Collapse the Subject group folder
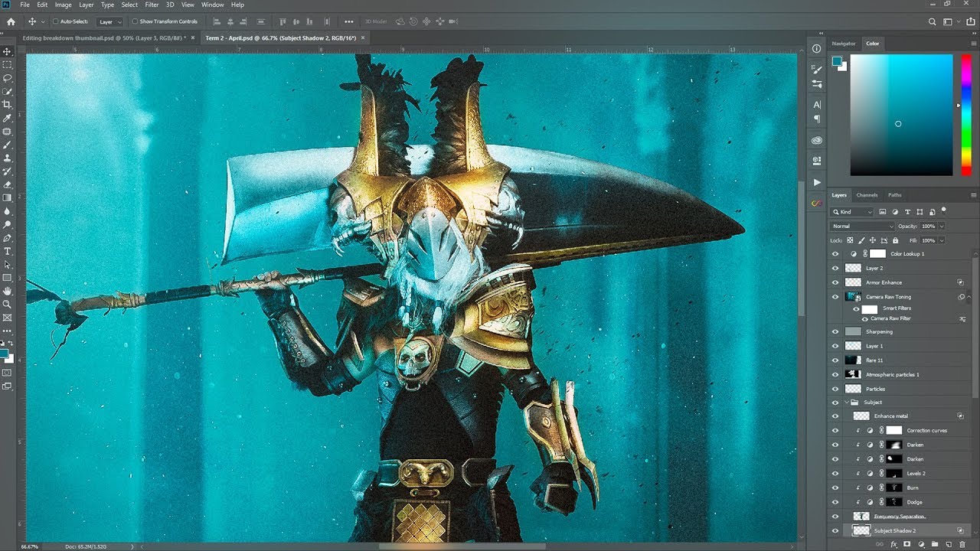980x551 pixels. (847, 403)
